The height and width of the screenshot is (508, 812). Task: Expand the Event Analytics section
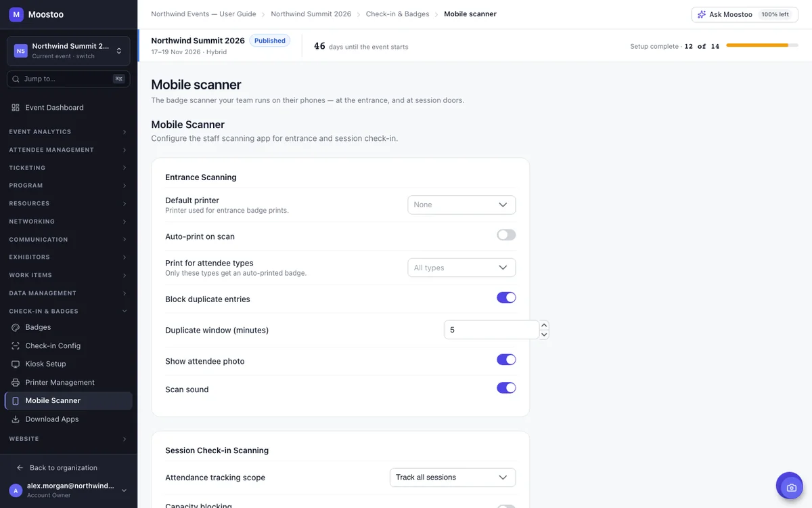(x=68, y=132)
